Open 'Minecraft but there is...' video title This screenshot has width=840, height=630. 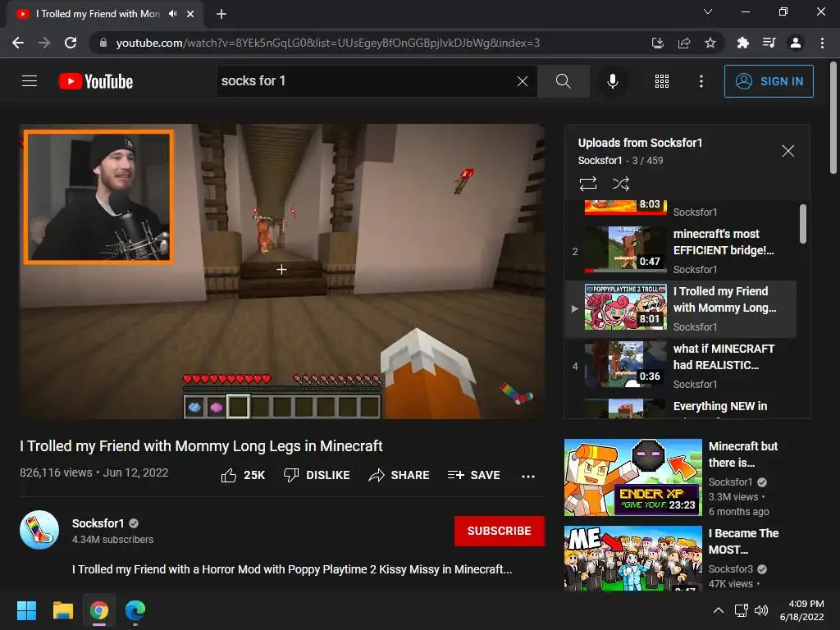[x=743, y=454]
